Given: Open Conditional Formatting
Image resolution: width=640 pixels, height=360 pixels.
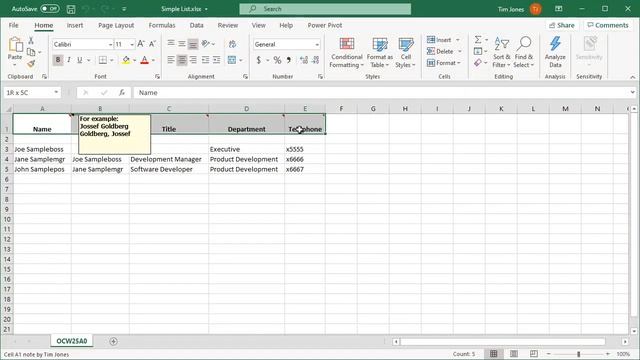Looking at the screenshot, I should pos(347,53).
